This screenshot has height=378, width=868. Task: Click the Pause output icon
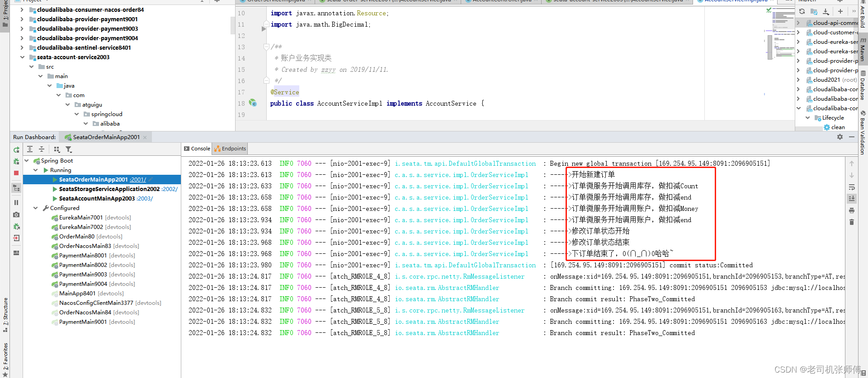[x=16, y=203]
